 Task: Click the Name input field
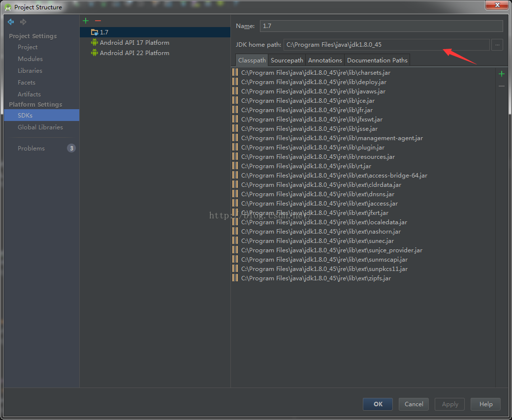[382, 26]
